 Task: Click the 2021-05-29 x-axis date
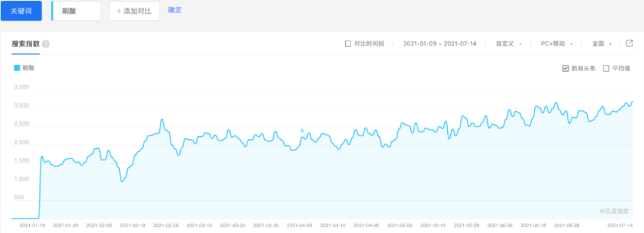click(x=466, y=226)
